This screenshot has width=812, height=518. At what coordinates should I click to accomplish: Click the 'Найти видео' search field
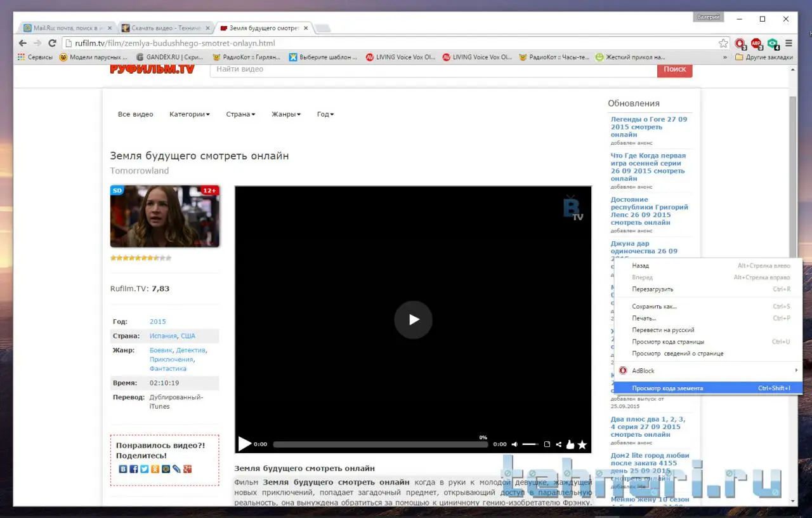(433, 69)
